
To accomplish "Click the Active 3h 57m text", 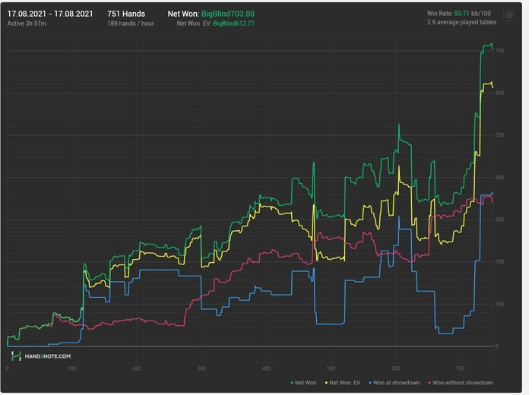I will (27, 24).
